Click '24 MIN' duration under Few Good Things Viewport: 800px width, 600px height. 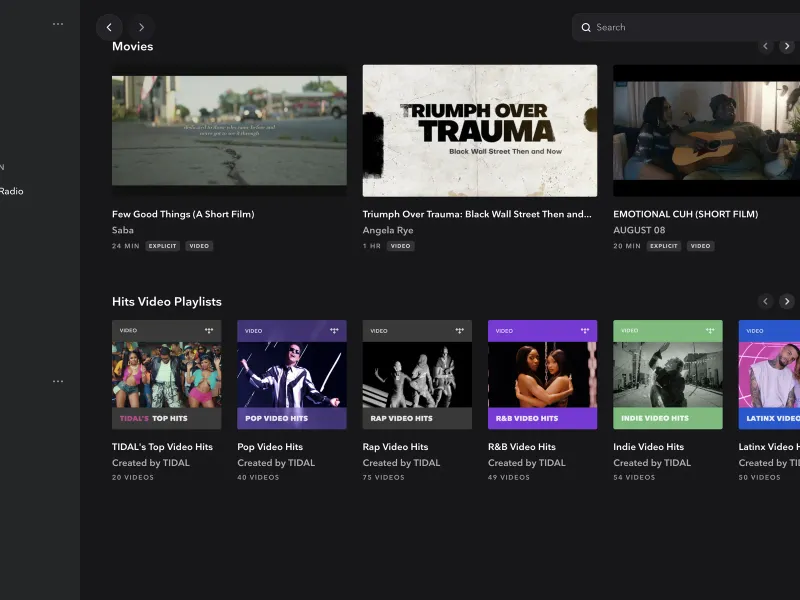click(126, 246)
